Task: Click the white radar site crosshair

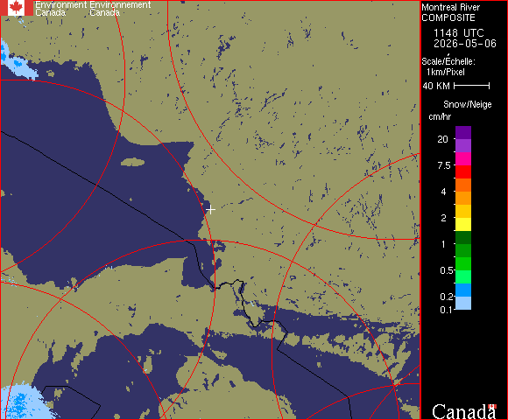Action: pyautogui.click(x=210, y=210)
